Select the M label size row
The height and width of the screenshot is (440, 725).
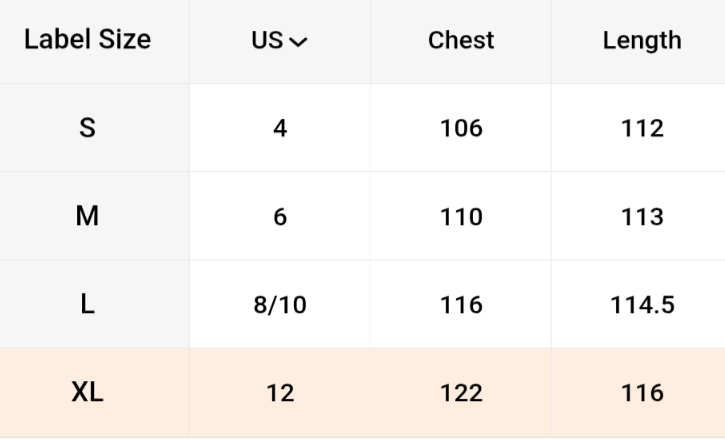(x=88, y=216)
